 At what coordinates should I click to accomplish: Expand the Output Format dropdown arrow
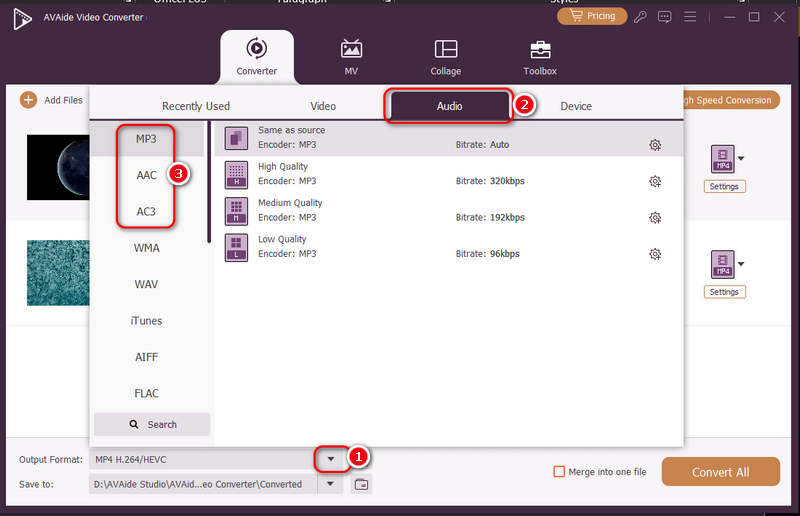[x=330, y=459]
